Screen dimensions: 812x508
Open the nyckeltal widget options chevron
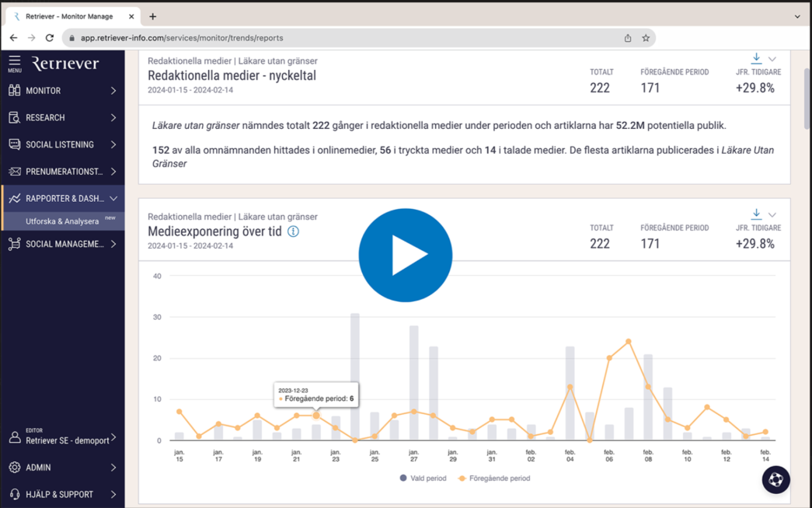772,59
